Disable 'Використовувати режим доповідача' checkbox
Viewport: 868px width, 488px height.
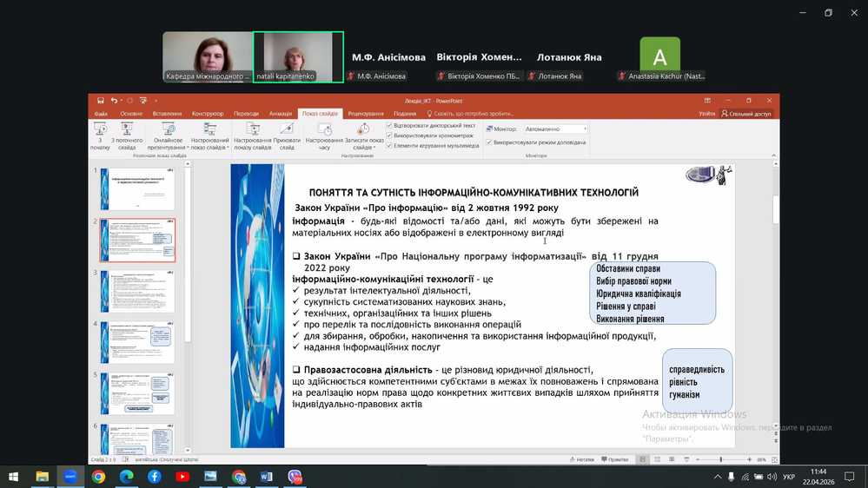489,142
